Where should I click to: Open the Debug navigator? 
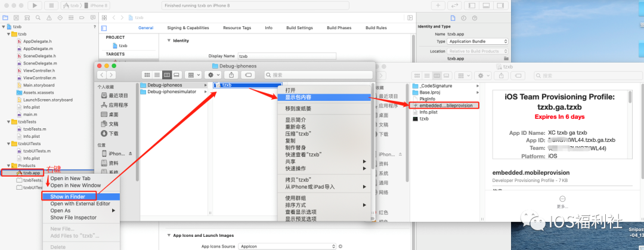(70, 18)
